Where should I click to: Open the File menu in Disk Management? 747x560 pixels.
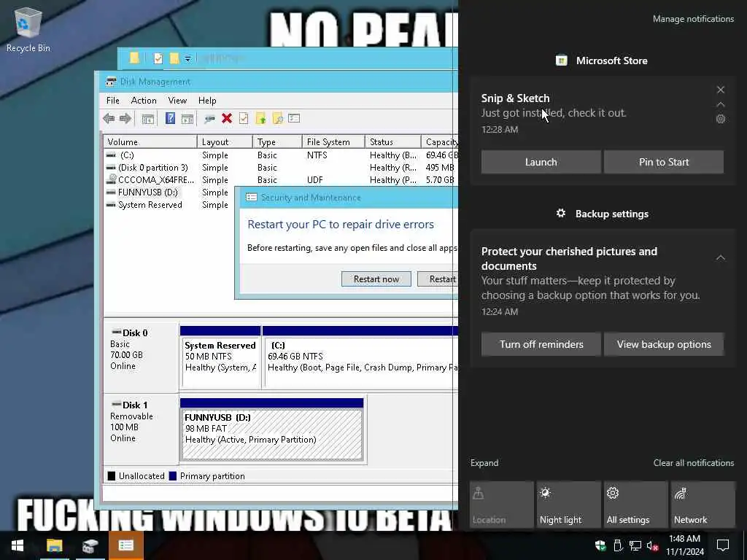pos(113,101)
